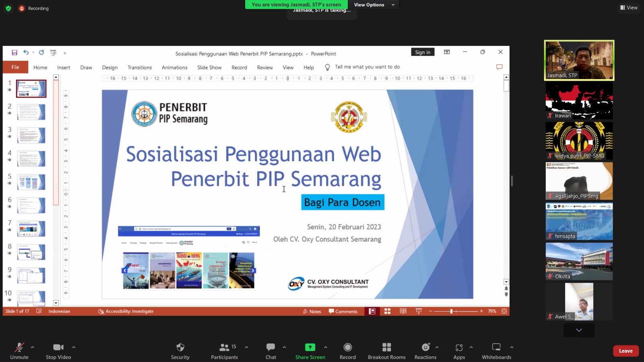The image size is (644, 362).
Task: Open Zoom Apps
Action: point(459,351)
